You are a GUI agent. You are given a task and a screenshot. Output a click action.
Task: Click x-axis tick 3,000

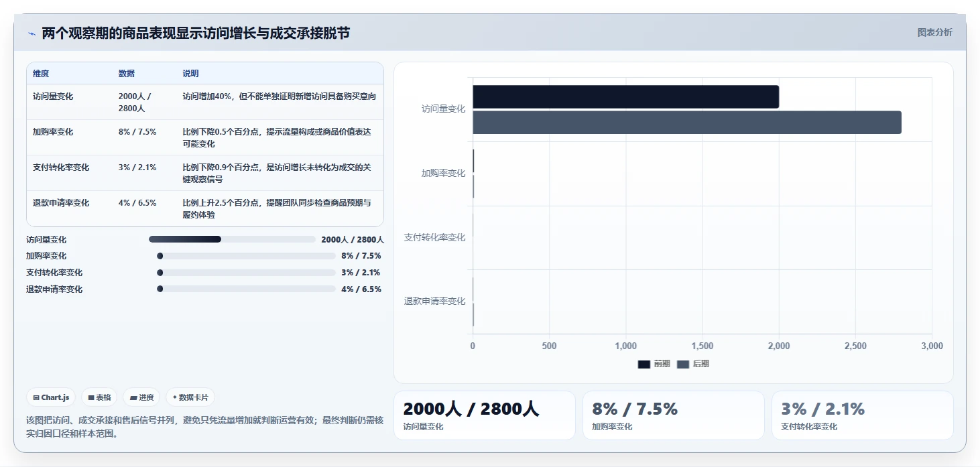pyautogui.click(x=932, y=346)
